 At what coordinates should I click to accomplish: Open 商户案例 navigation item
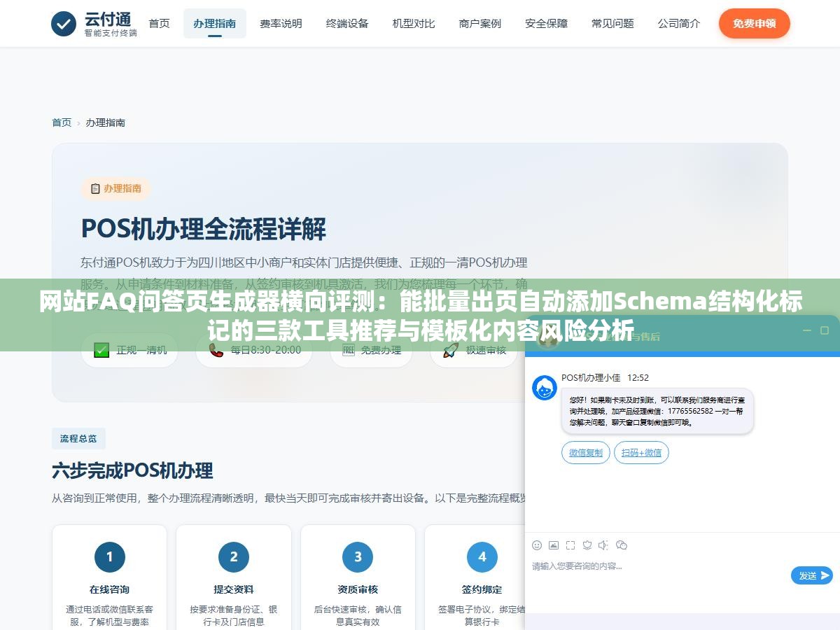click(x=480, y=24)
